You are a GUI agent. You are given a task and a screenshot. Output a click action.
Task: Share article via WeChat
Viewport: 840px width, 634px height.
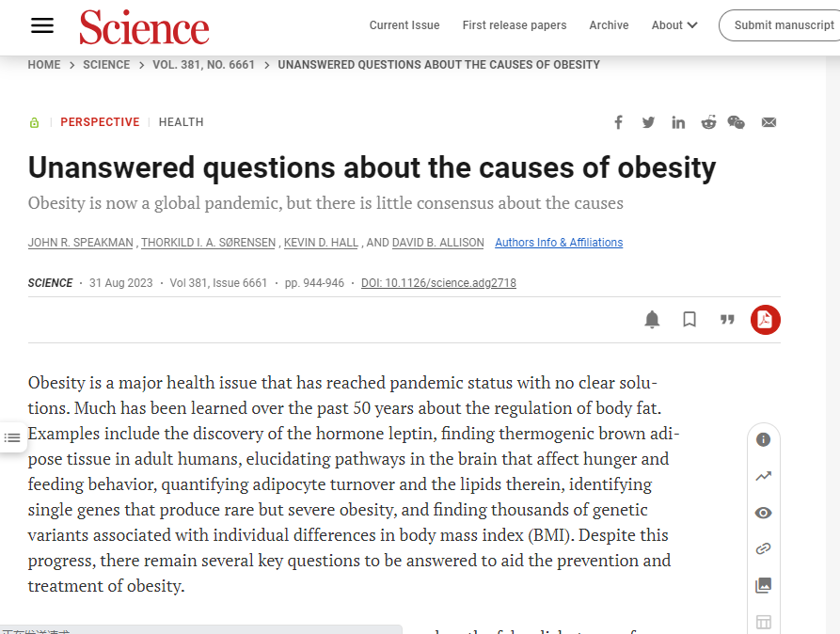click(737, 122)
